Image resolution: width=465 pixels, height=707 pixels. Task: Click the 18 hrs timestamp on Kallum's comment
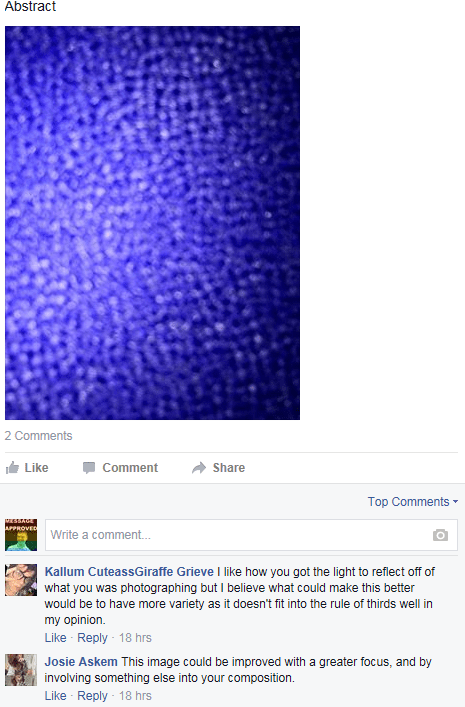135,638
